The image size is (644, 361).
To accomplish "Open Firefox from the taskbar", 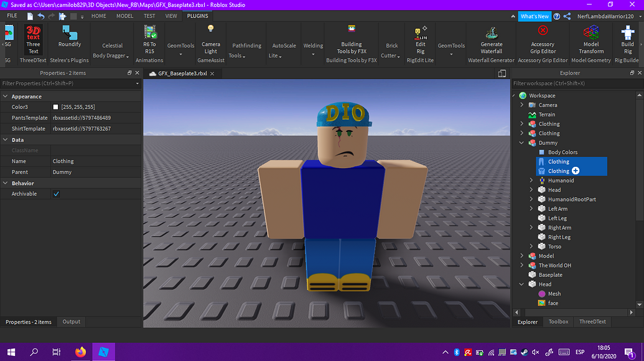I will (x=80, y=352).
